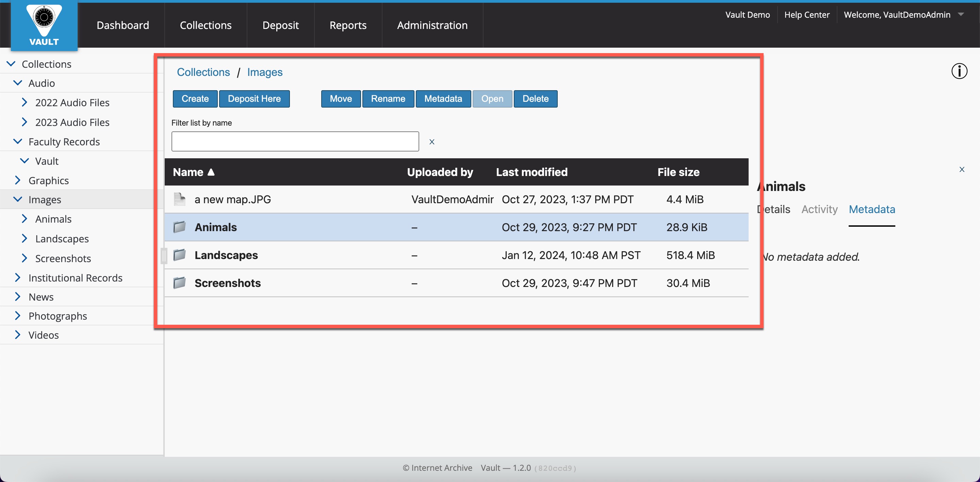The image size is (980, 482).
Task: Click the Delete button
Action: (x=535, y=99)
